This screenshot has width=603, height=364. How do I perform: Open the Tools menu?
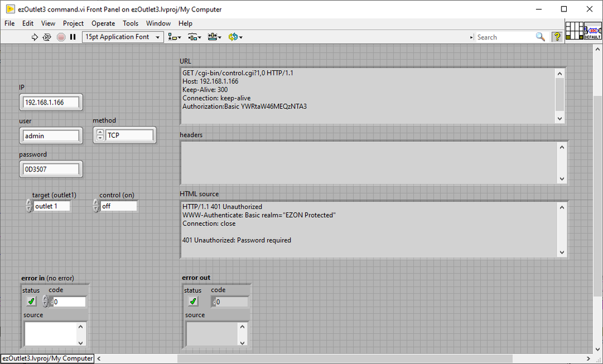[131, 24]
